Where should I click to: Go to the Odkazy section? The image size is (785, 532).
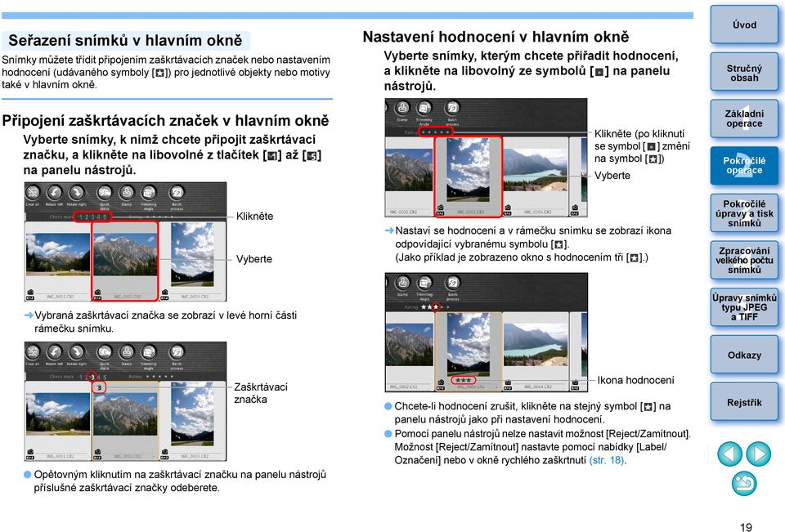point(744,355)
